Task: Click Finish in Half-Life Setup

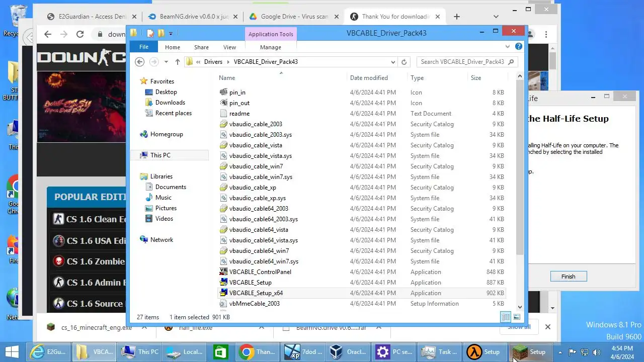Action: coord(568,277)
